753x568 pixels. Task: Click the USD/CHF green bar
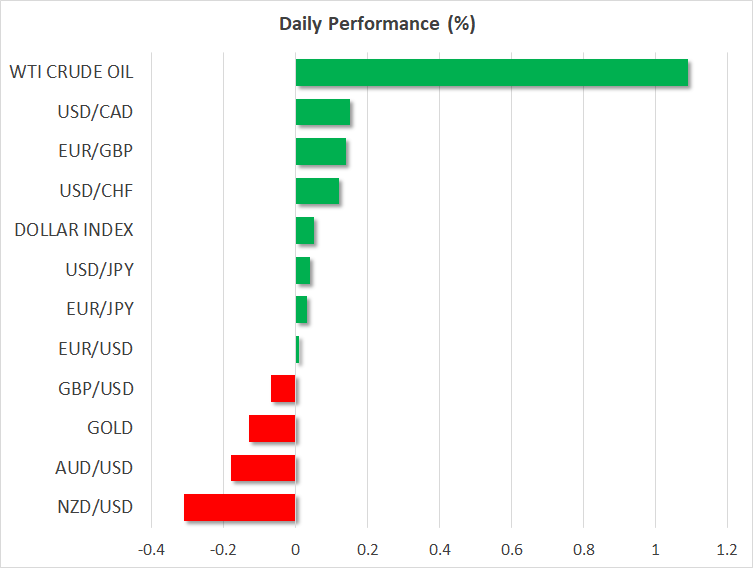pos(318,191)
